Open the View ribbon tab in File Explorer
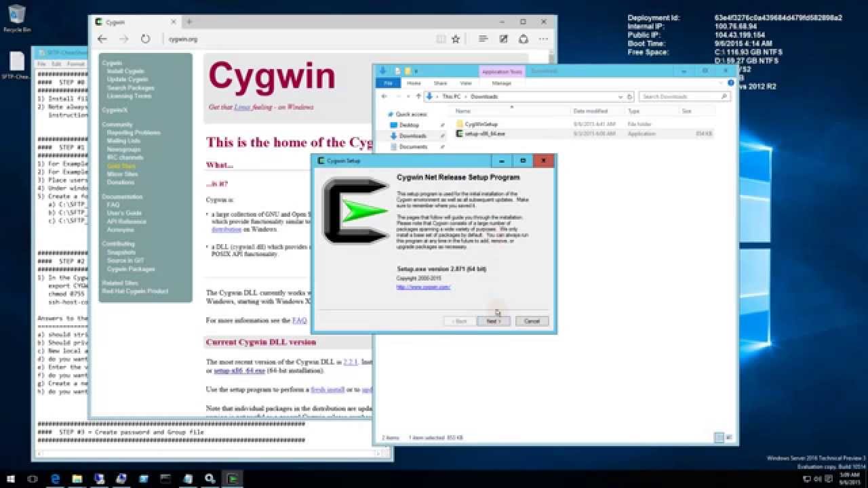Screen dimensions: 868x488 point(466,83)
